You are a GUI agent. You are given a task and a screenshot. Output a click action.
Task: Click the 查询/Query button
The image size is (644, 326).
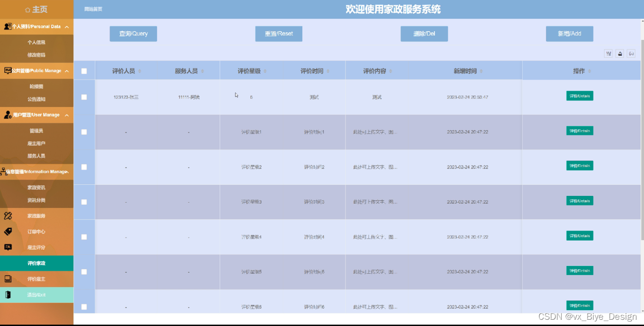tap(133, 34)
